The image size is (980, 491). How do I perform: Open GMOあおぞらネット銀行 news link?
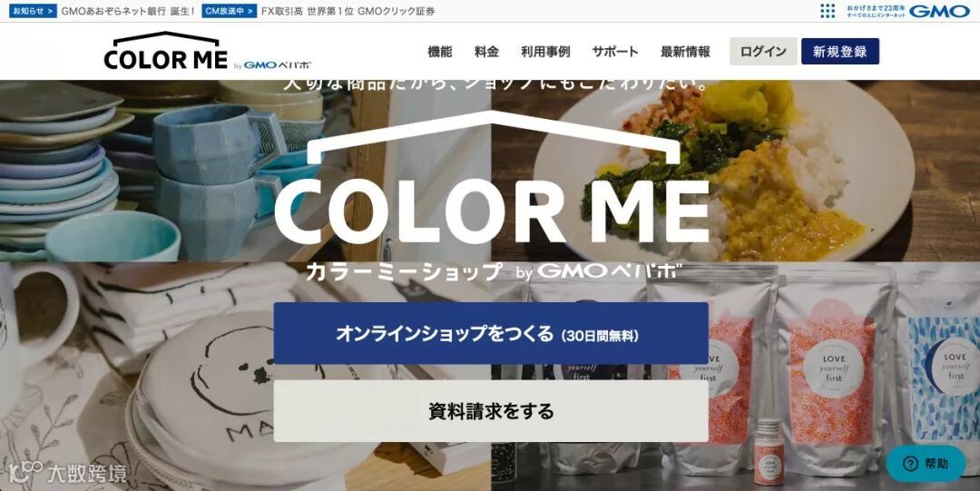click(128, 11)
